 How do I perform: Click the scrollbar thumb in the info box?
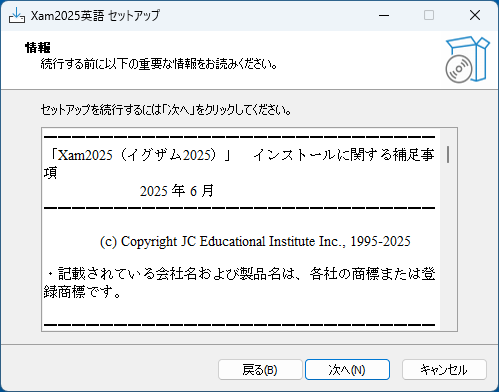click(448, 154)
